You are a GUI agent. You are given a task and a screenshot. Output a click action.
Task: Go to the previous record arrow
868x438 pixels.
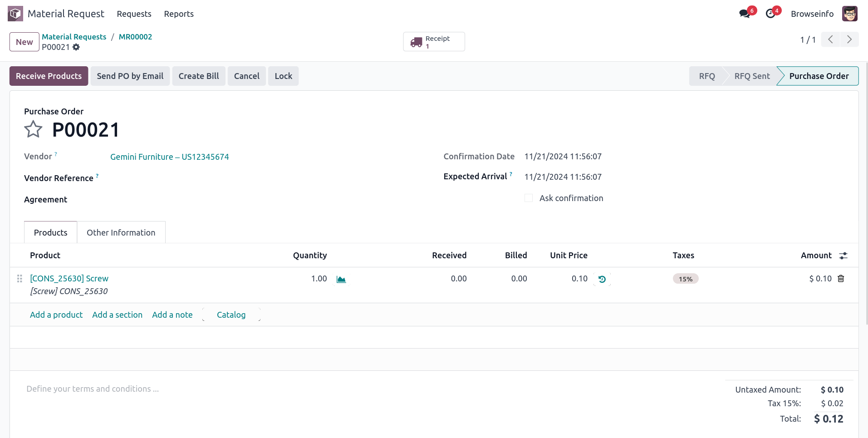pos(830,39)
